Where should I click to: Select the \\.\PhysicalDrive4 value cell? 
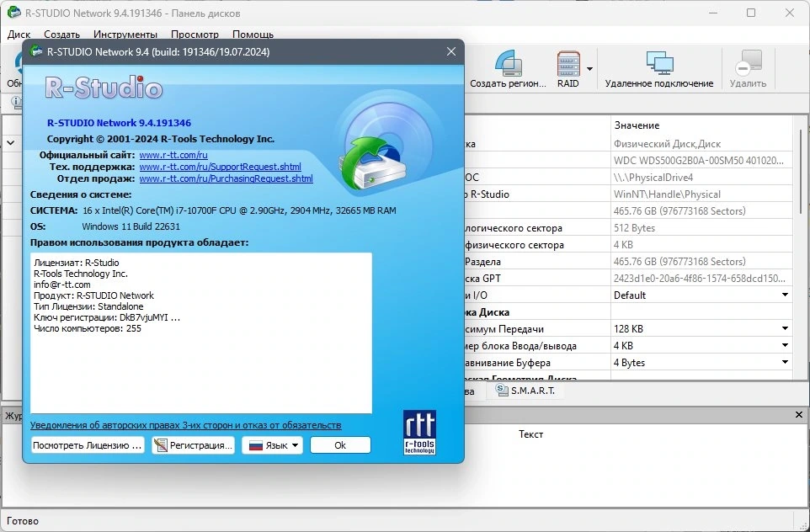coord(701,177)
